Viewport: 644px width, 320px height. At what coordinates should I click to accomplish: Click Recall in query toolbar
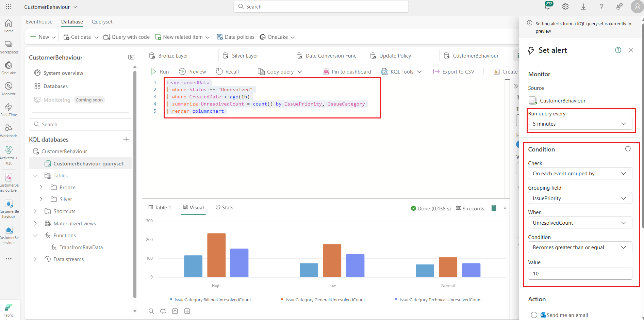coord(228,71)
